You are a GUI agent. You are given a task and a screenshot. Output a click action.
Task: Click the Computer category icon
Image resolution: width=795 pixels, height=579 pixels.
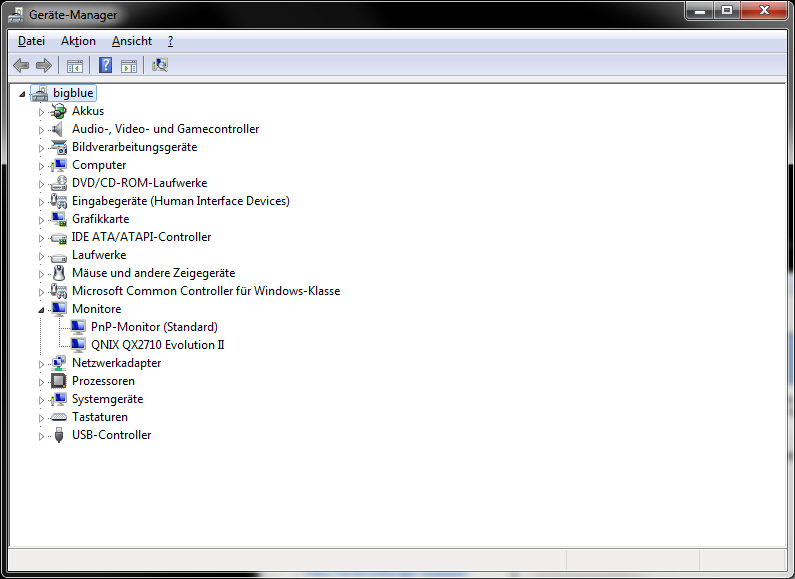[59, 165]
